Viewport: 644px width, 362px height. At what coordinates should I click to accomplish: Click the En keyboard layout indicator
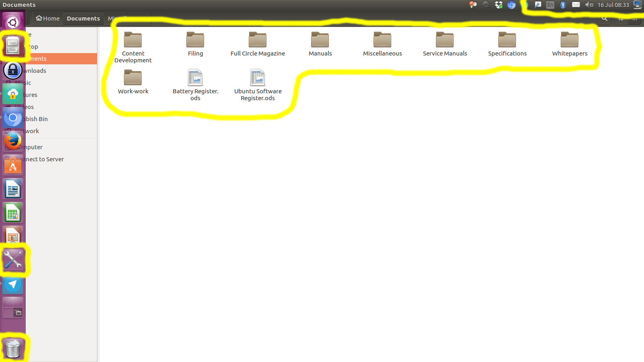click(550, 5)
